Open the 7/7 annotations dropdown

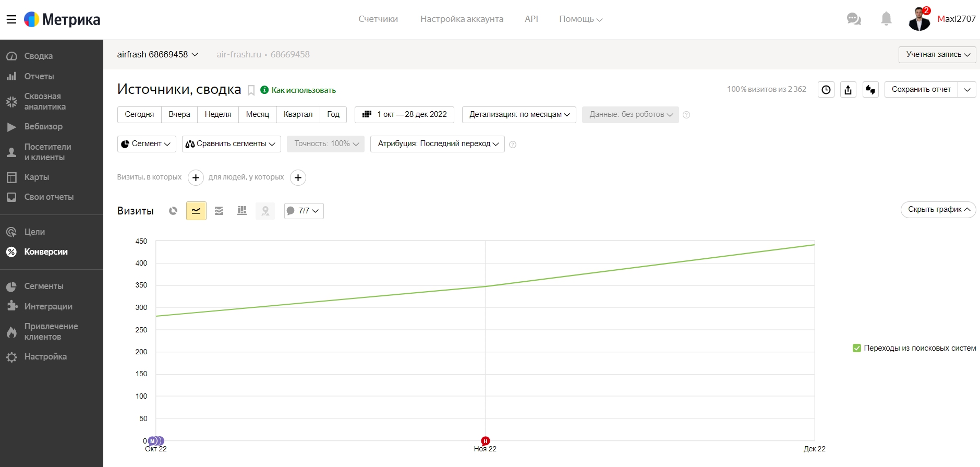304,211
